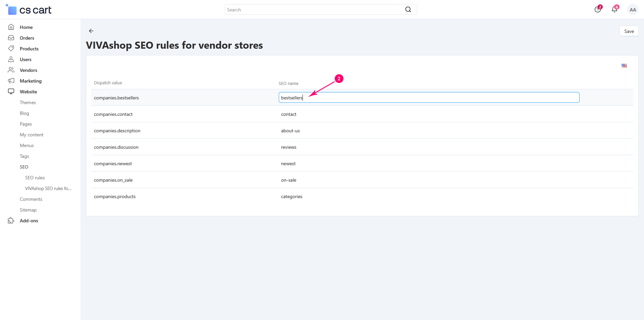The image size is (644, 320).
Task: Go to the Vendors section
Action: [28, 70]
